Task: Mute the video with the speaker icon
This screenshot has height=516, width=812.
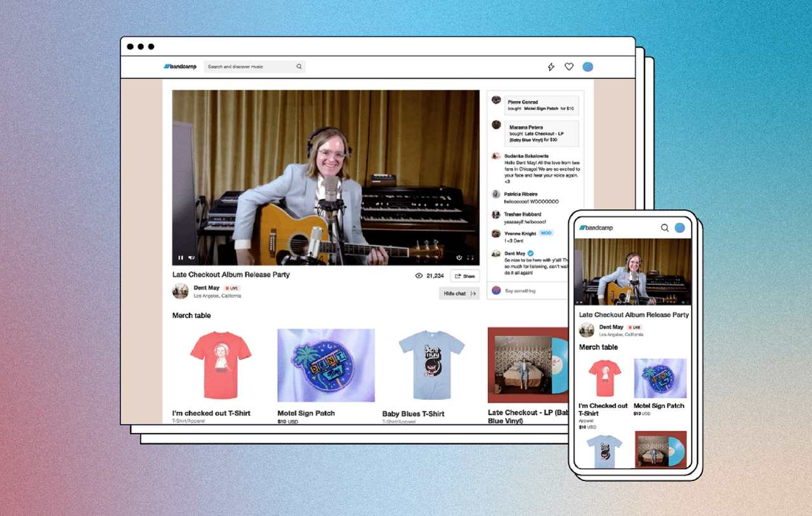Action: tap(192, 258)
